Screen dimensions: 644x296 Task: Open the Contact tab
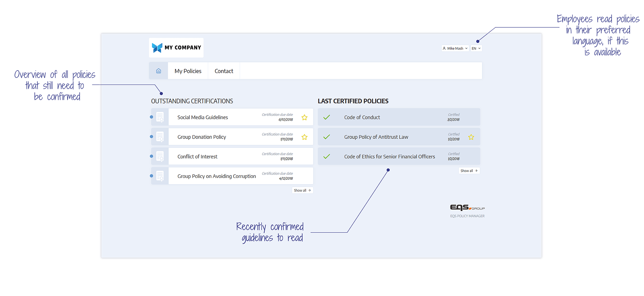224,71
